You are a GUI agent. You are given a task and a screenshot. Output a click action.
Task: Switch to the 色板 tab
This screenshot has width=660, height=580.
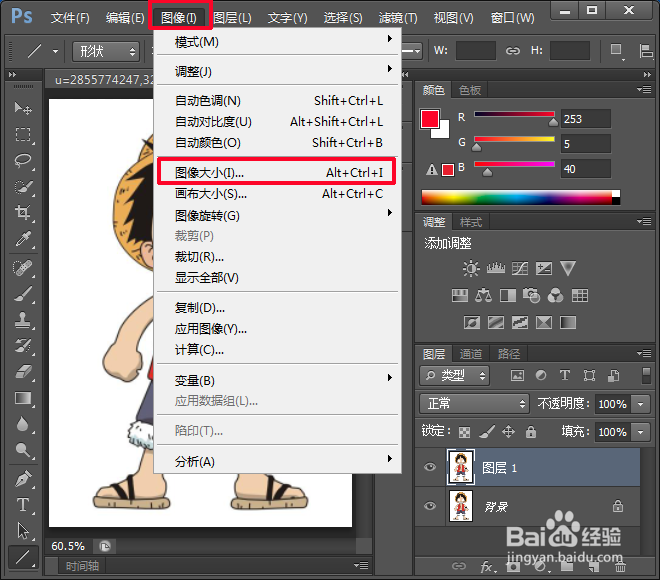pos(470,90)
